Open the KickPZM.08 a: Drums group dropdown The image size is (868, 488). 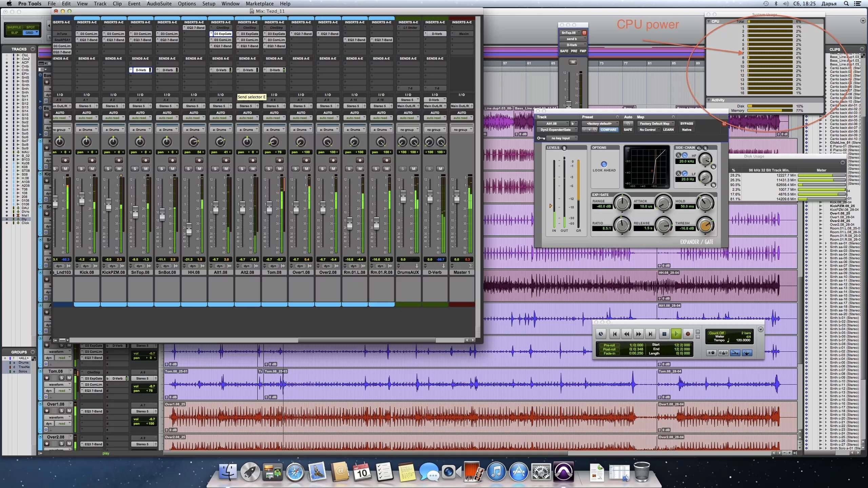113,130
